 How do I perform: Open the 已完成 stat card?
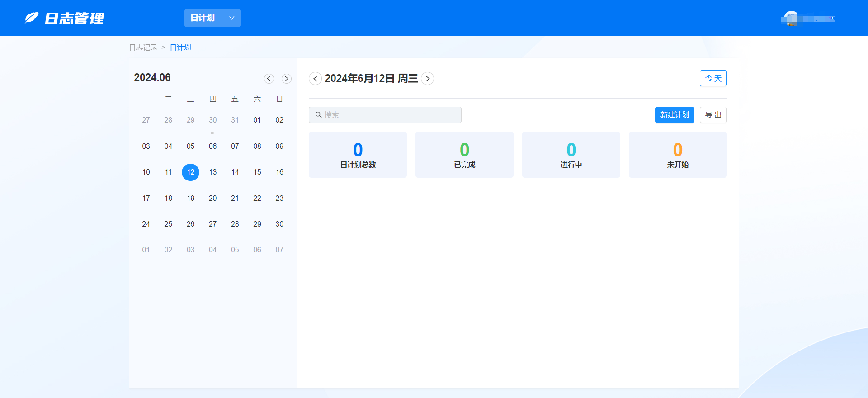[x=464, y=155]
